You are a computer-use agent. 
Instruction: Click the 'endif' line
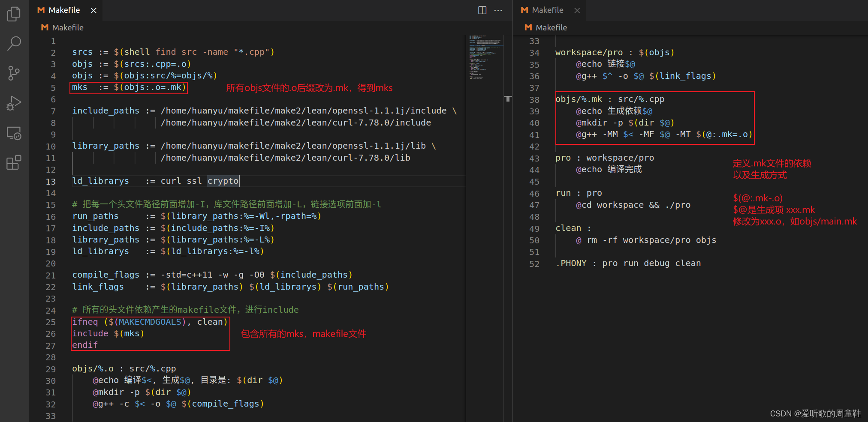click(85, 345)
